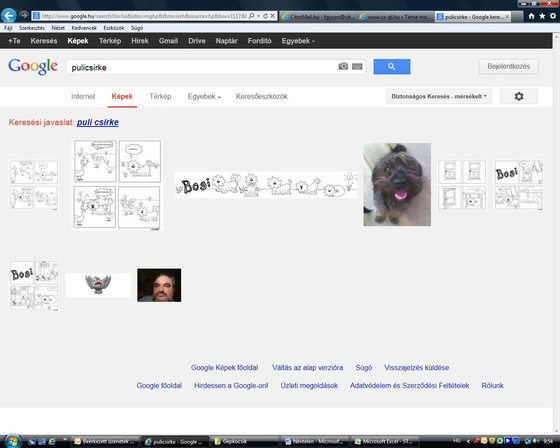The height and width of the screenshot is (448, 560).
Task: Open the on-screen keyboard icon in search box
Action: click(357, 66)
